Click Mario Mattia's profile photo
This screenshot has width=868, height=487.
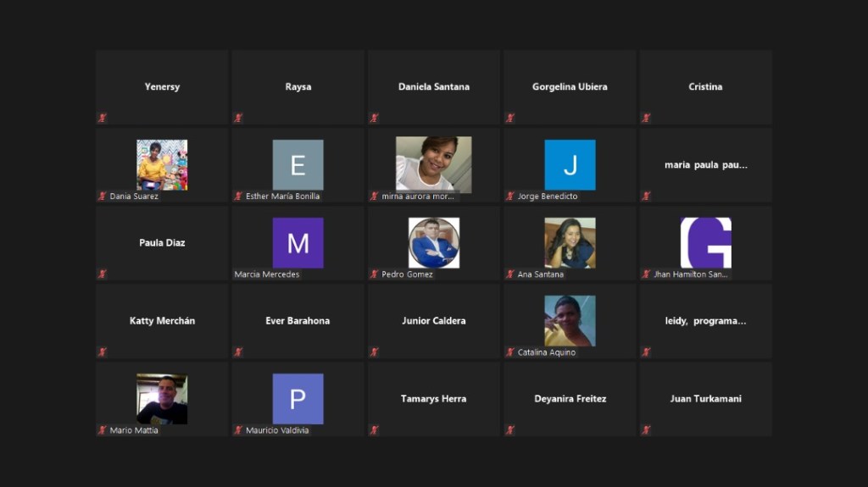click(162, 398)
